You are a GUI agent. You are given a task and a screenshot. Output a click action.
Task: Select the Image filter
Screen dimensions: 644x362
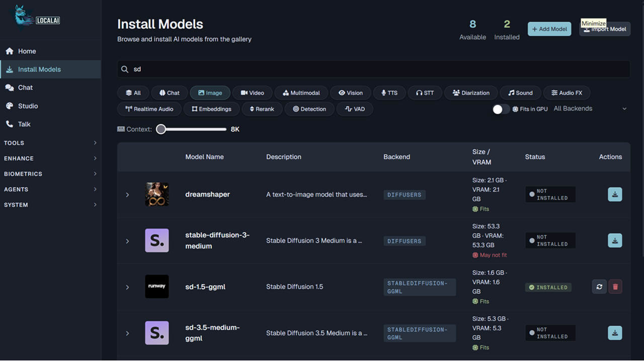click(x=210, y=93)
